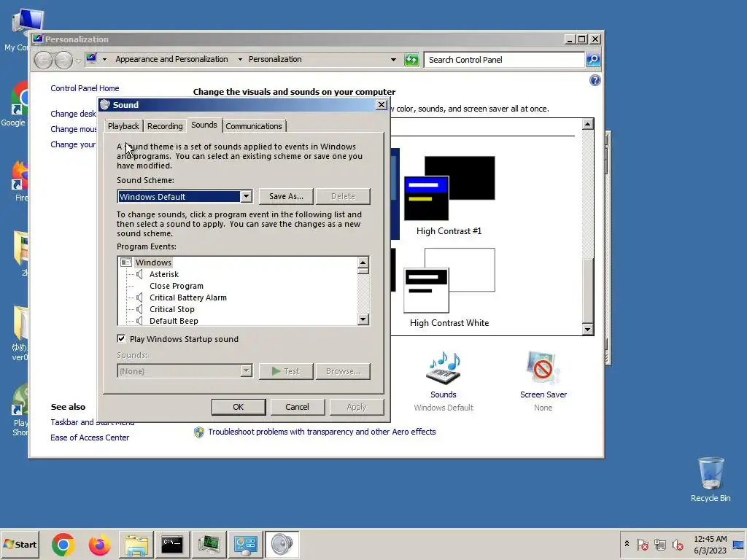The image size is (747, 560).
Task: Click the speaker icon beside Critical Stop
Action: 139,309
